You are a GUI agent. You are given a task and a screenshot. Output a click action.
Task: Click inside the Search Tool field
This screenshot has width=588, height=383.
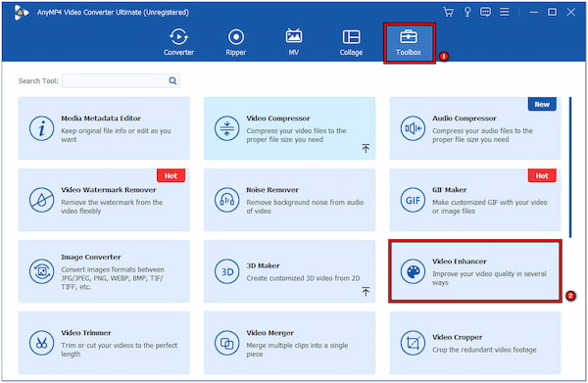click(121, 80)
